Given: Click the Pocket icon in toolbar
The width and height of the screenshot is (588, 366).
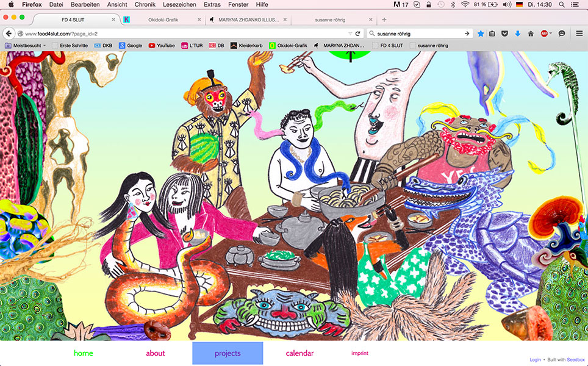Looking at the screenshot, I should pos(505,34).
